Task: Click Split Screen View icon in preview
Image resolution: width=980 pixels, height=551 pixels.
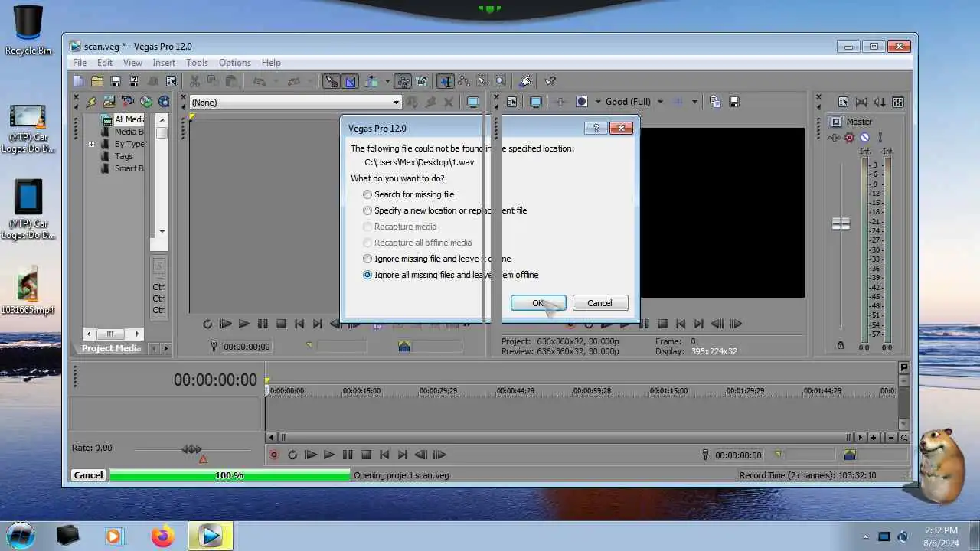Action: [x=582, y=102]
